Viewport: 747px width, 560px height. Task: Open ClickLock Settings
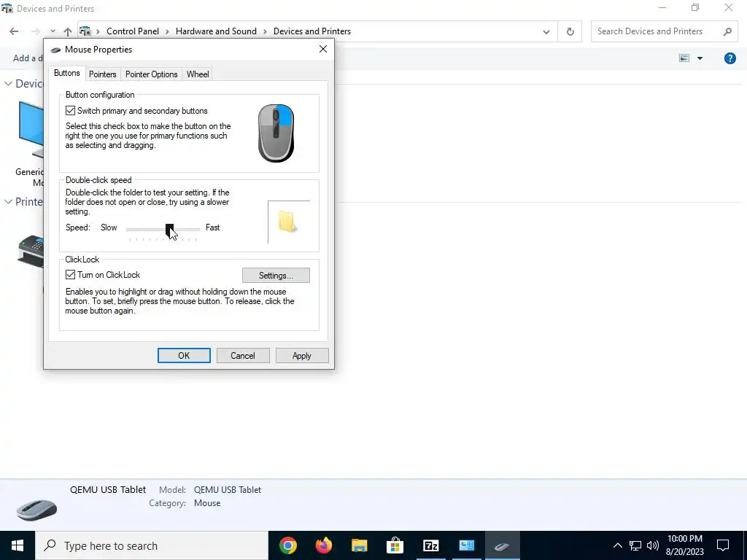click(276, 275)
